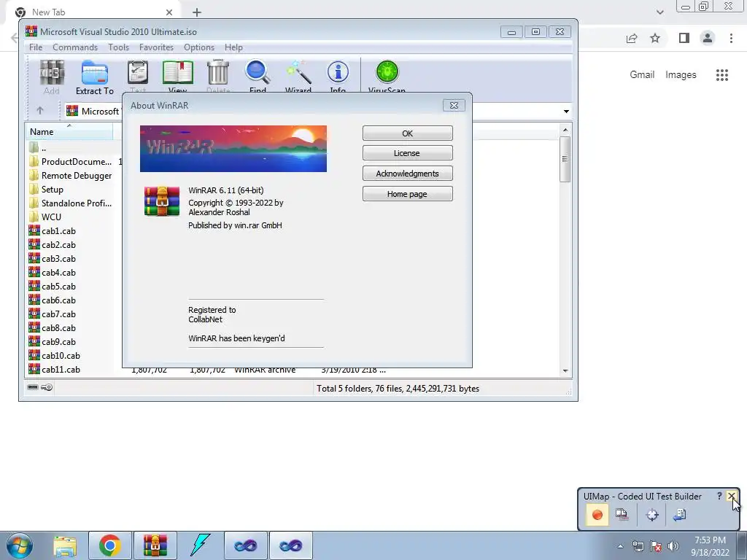Click the Test toolbar icon

point(138,75)
